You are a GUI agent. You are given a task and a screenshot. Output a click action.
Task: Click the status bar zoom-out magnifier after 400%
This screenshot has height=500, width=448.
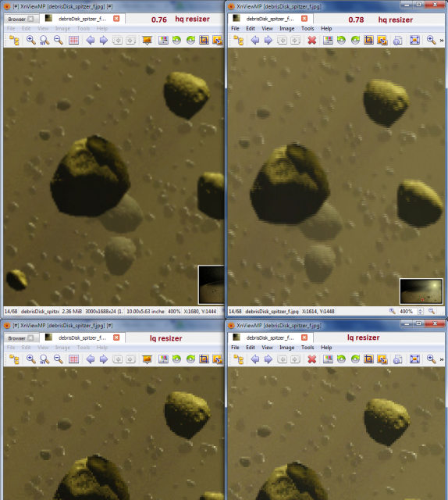click(432, 311)
